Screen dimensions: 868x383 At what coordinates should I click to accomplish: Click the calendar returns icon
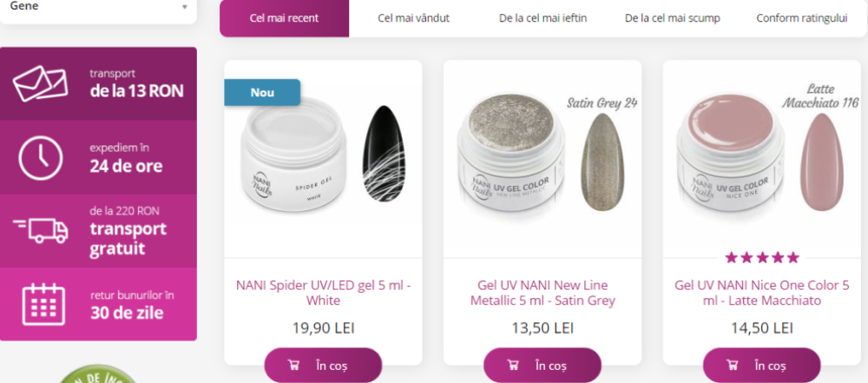pyautogui.click(x=43, y=304)
